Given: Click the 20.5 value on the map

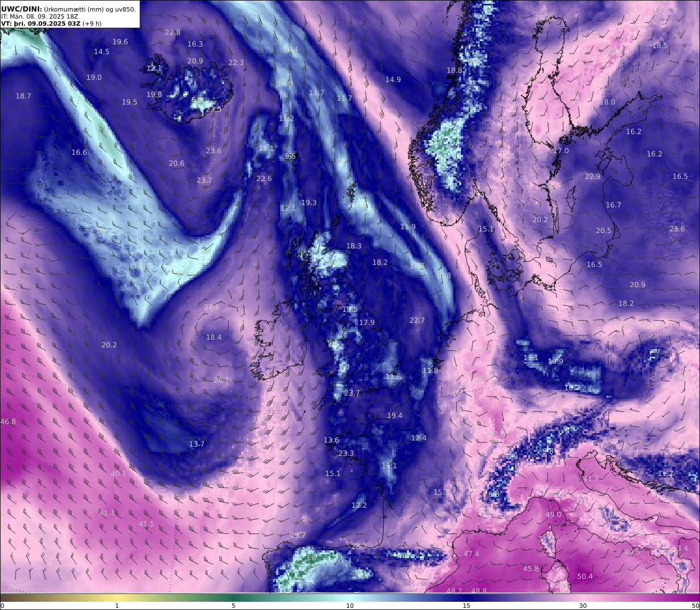Looking at the screenshot, I should point(604,230).
